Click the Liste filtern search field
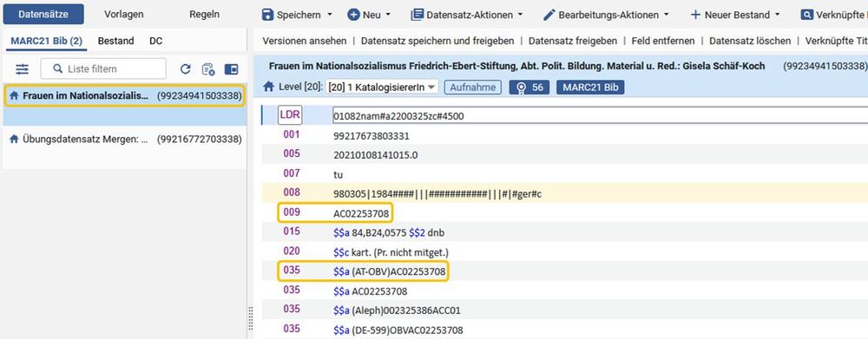The image size is (868, 339). [x=103, y=69]
